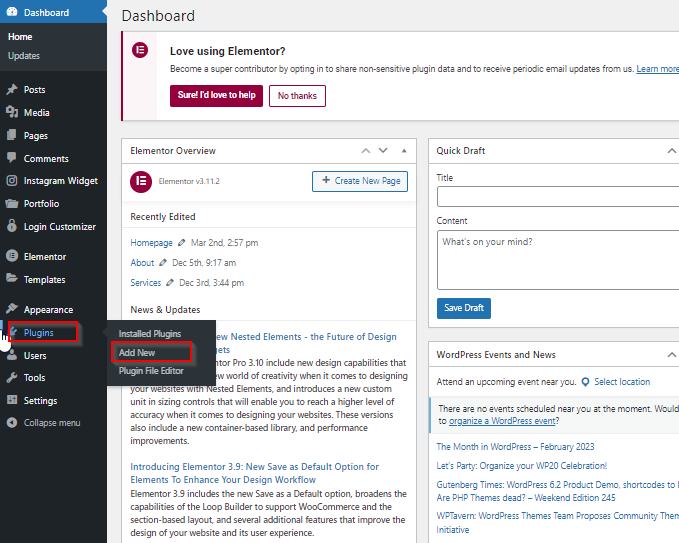Viewport: 679px width, 543px height.
Task: Open The Month in WordPress February 2023
Action: (x=515, y=447)
